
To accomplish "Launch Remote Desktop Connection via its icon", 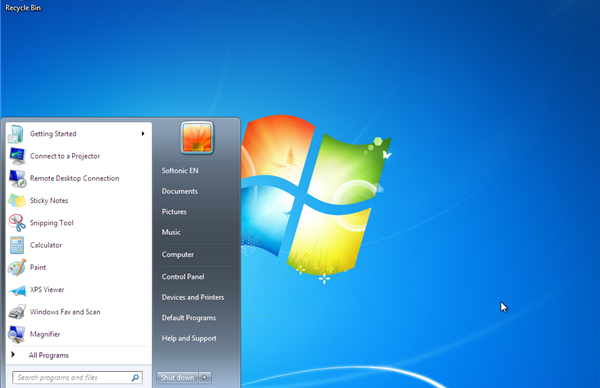I will pyautogui.click(x=17, y=179).
